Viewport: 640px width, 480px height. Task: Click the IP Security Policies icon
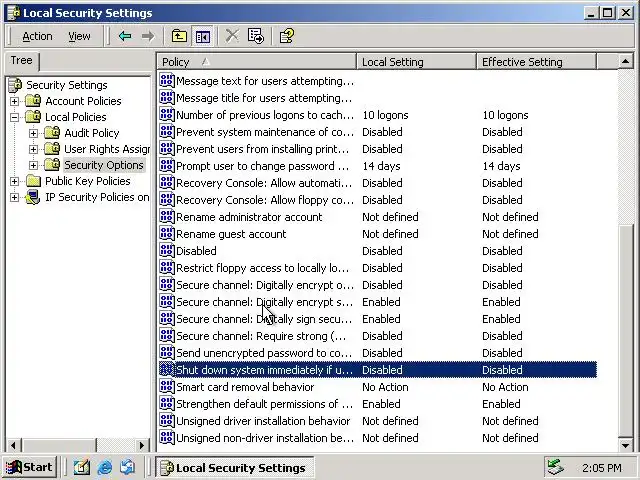click(x=32, y=197)
